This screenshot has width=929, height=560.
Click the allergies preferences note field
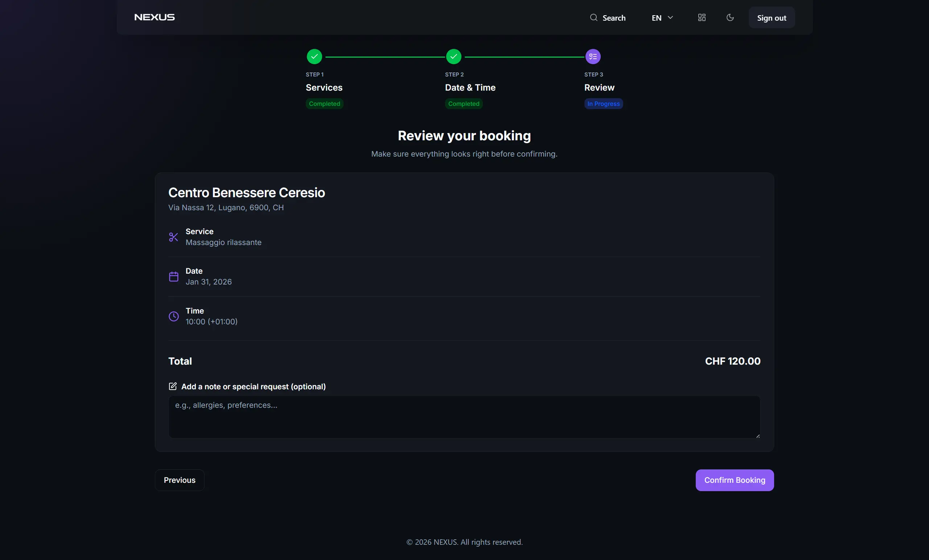(x=464, y=417)
